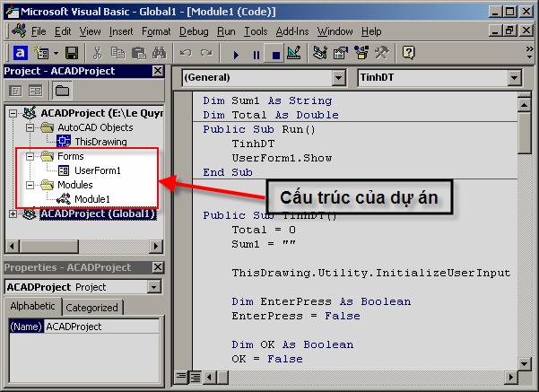The width and height of the screenshot is (539, 392).
Task: Open the Format menu
Action: pos(156,31)
